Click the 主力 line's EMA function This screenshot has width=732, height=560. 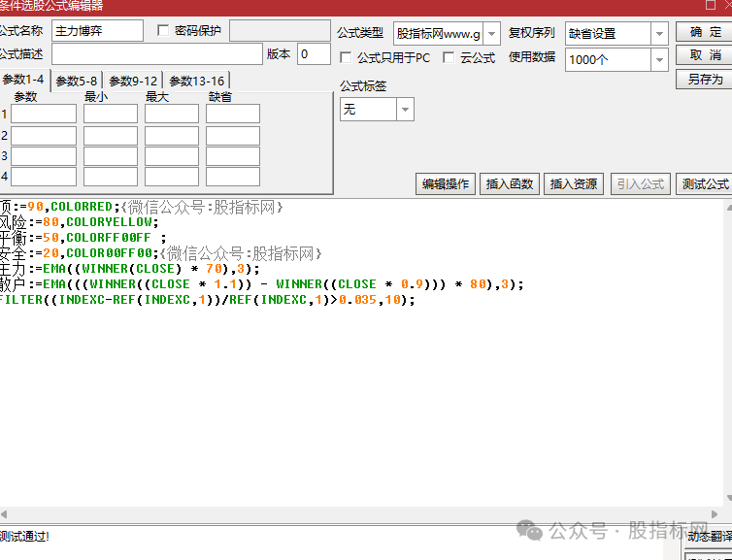54,268
